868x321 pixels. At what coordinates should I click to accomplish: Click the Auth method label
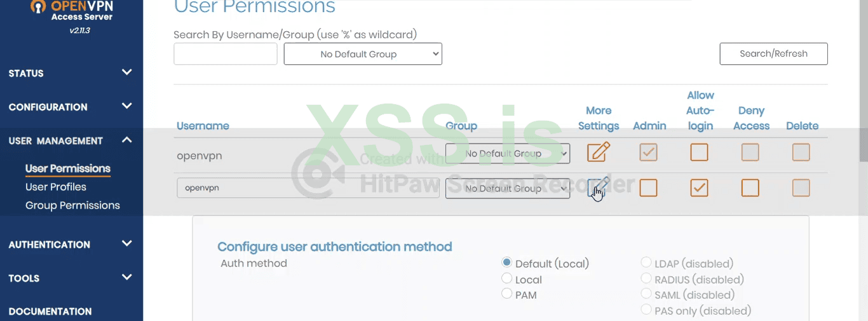point(254,263)
